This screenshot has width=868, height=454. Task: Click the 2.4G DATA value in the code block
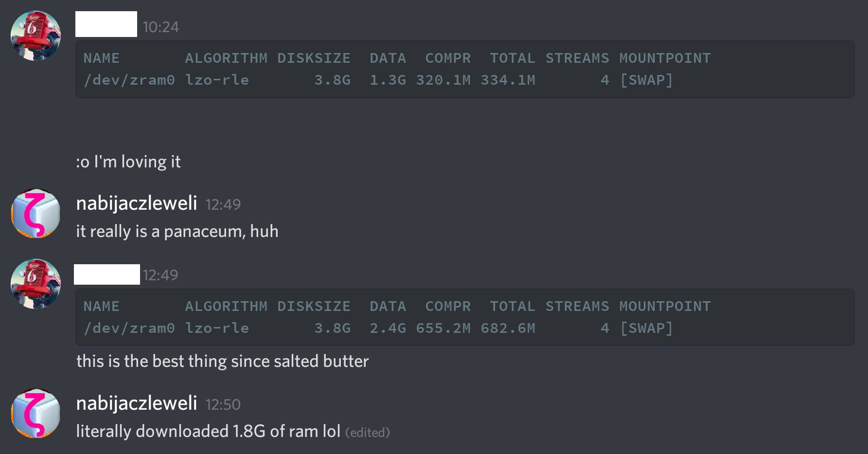point(388,328)
